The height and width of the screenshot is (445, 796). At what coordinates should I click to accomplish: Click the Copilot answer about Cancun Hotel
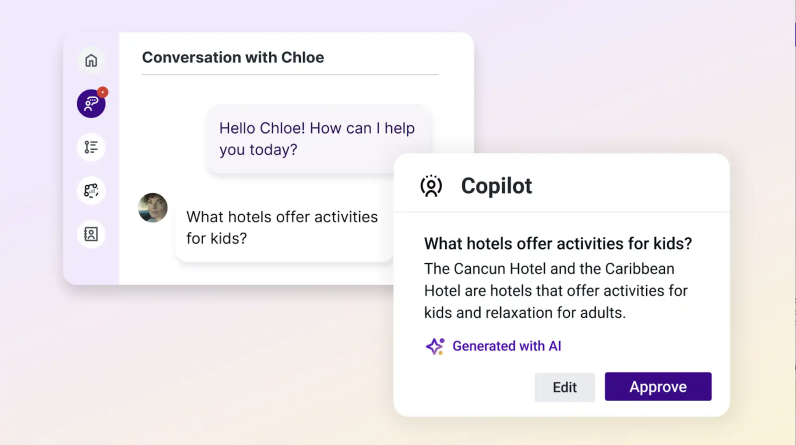[x=556, y=291]
